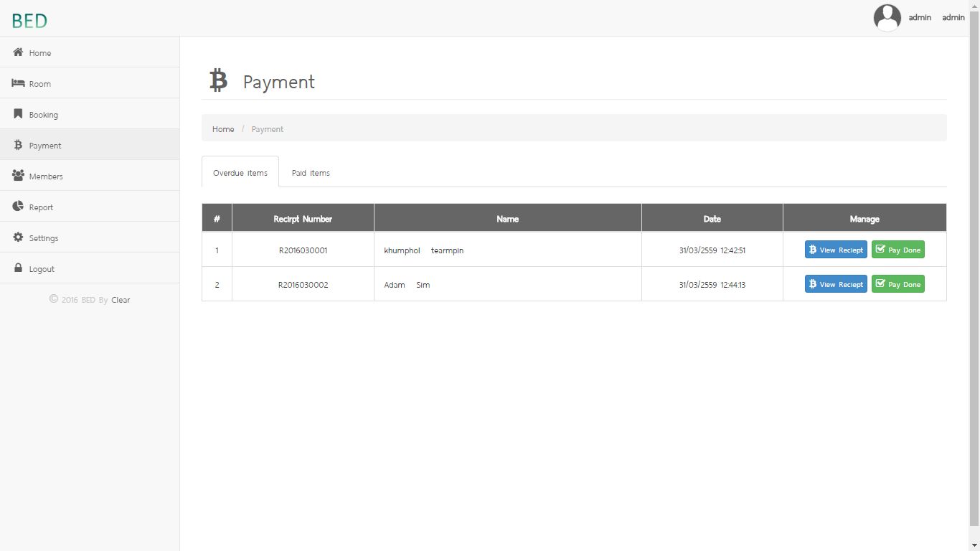Image resolution: width=980 pixels, height=551 pixels.
Task: Select the Overdue Items tab
Action: [240, 173]
